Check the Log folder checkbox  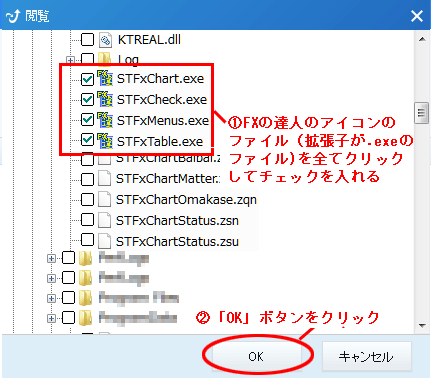(87, 58)
